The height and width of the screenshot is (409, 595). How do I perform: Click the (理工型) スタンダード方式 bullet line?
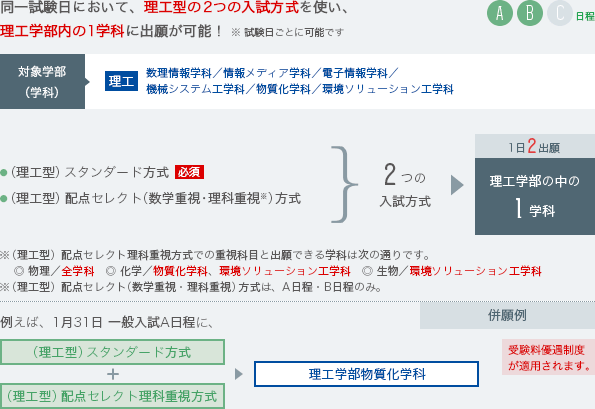point(102,173)
